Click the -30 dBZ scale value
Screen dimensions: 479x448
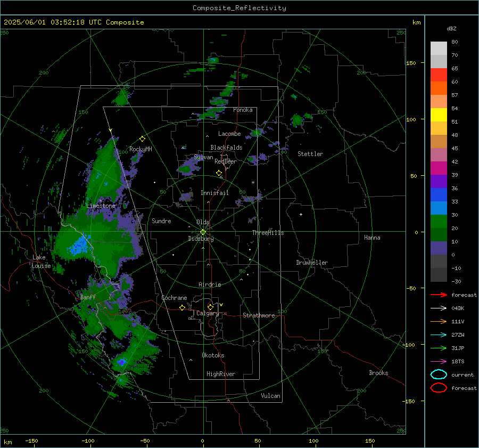pyautogui.click(x=456, y=281)
